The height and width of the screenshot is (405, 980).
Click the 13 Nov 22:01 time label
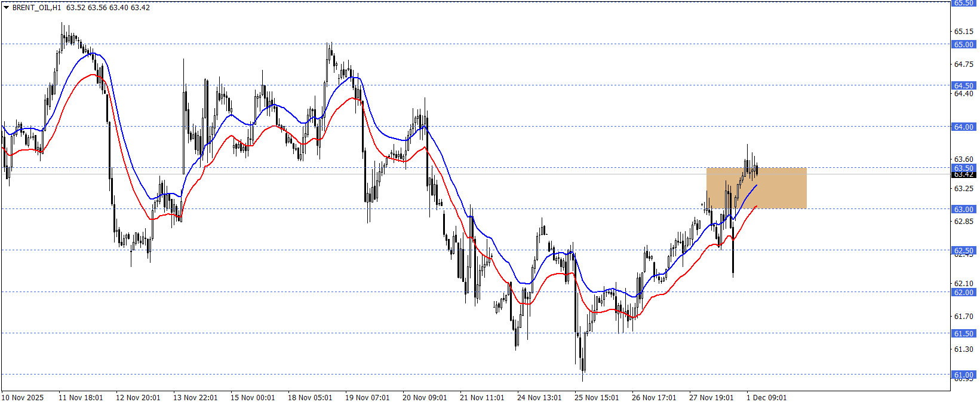pyautogui.click(x=195, y=397)
